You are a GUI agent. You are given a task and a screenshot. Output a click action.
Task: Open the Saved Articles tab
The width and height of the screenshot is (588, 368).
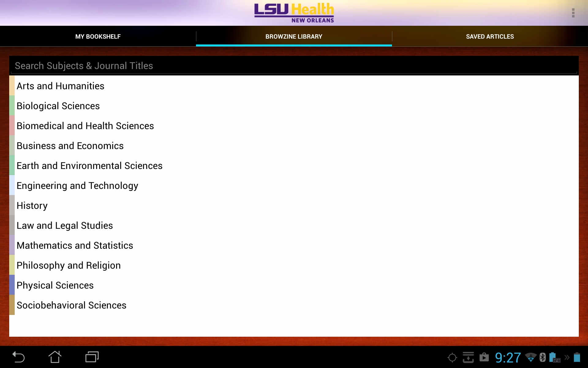point(490,36)
